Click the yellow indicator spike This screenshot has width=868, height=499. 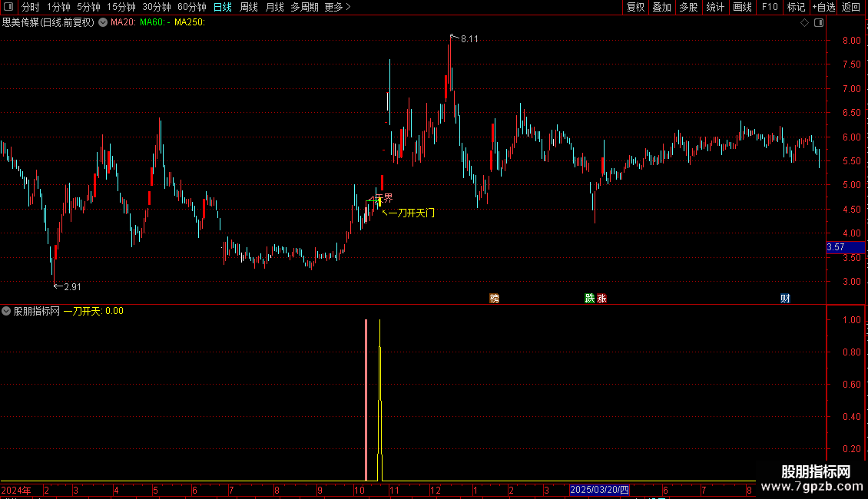[x=379, y=400]
